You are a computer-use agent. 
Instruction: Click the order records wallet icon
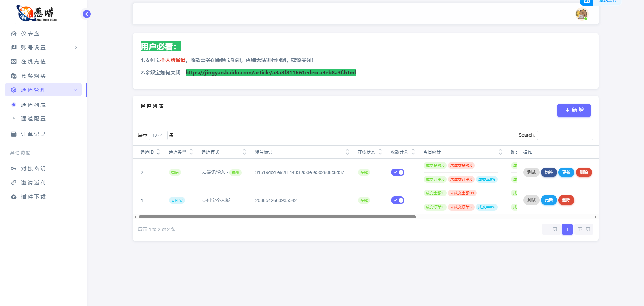coord(14,134)
